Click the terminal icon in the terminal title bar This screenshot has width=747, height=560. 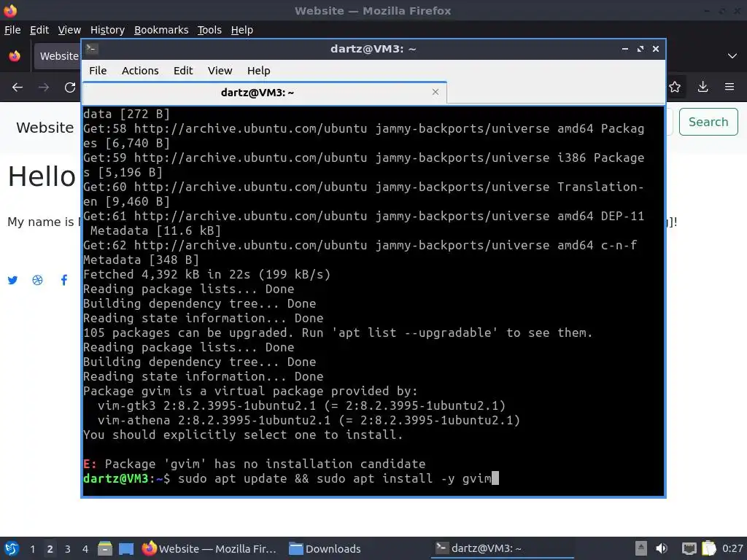click(x=92, y=49)
